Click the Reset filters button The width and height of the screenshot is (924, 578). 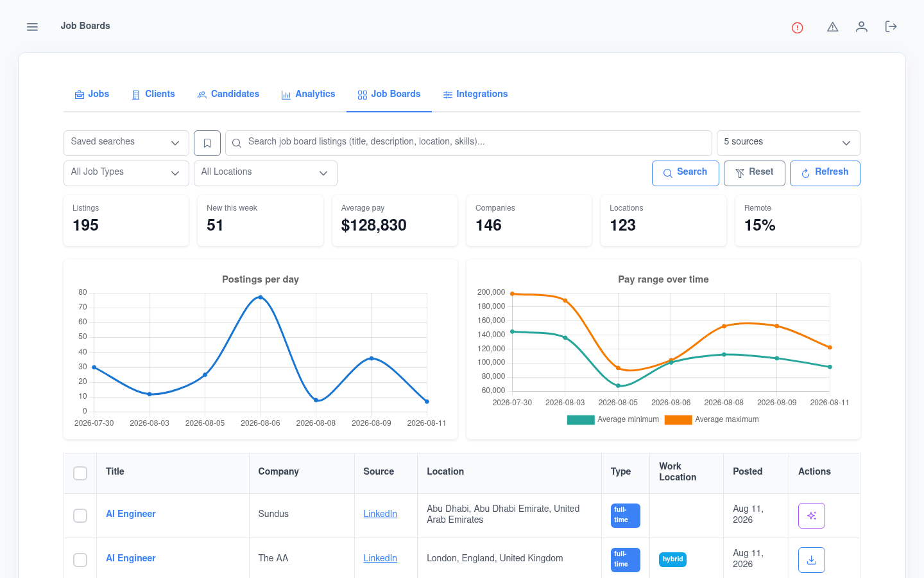755,173
